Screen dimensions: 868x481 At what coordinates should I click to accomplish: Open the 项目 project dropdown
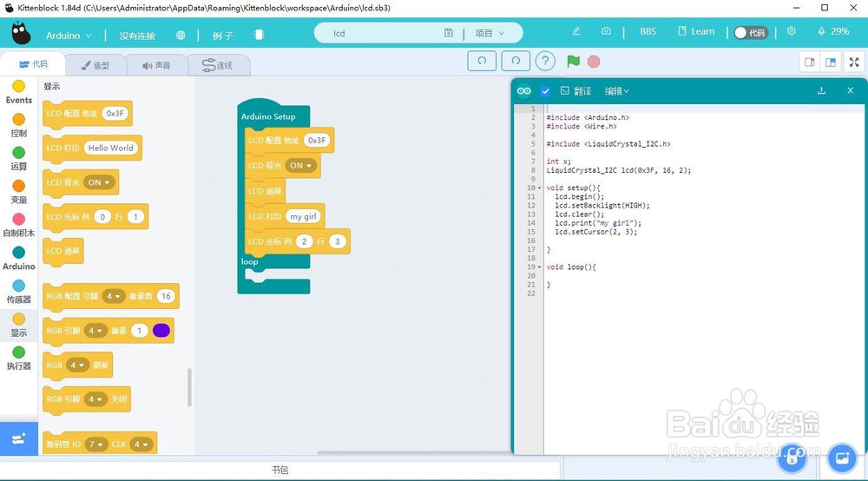pos(490,33)
